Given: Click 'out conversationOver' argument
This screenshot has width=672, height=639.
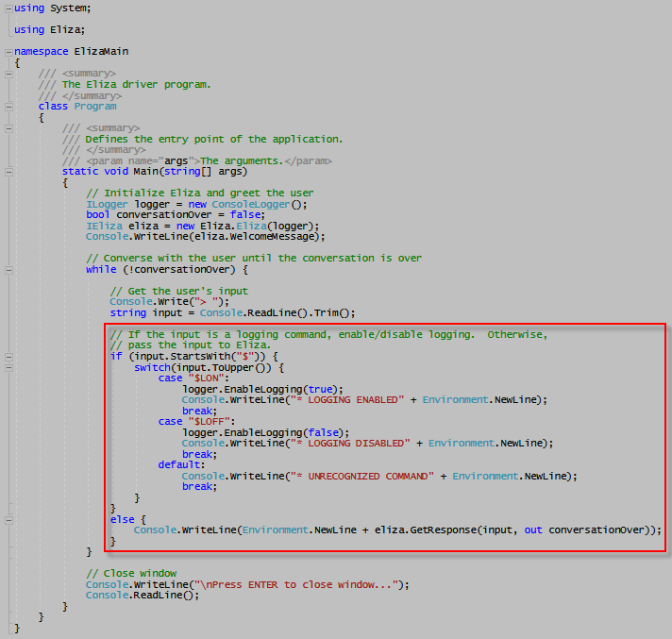Looking at the screenshot, I should pos(585,530).
